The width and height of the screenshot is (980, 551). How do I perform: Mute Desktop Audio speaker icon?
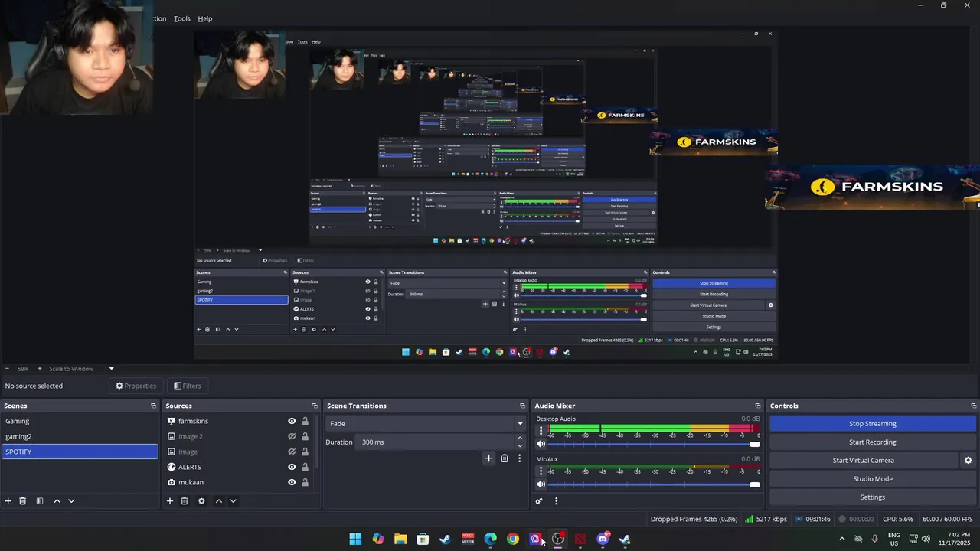click(541, 444)
